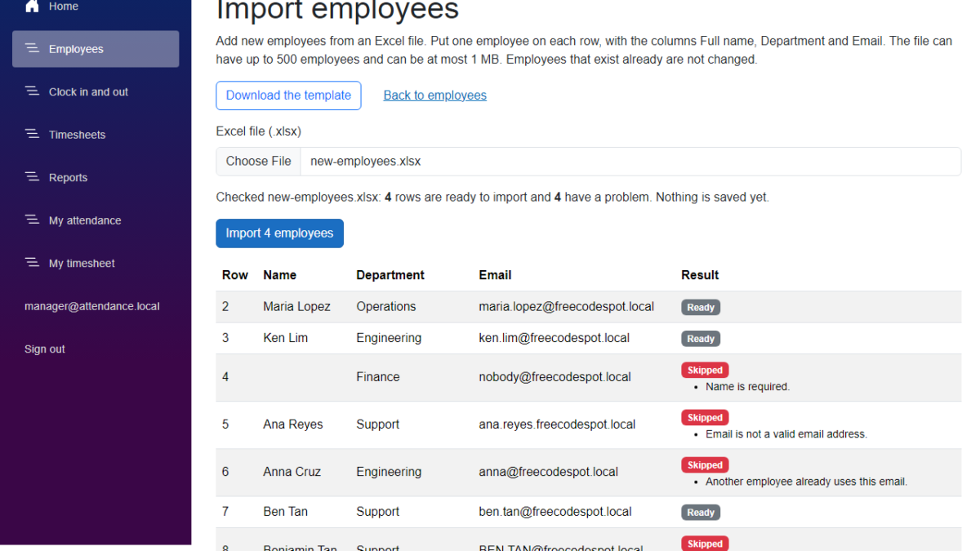
Task: Select the Ben Tan name cell
Action: coord(285,512)
